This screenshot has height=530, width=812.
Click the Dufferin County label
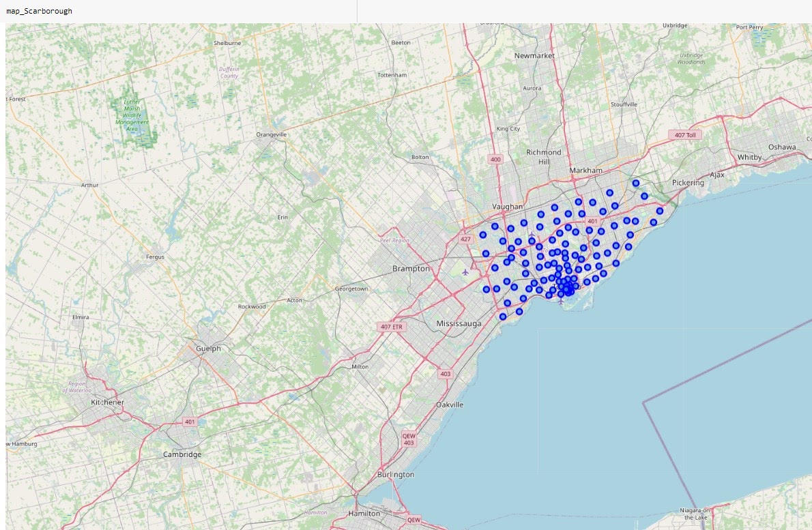click(x=229, y=72)
